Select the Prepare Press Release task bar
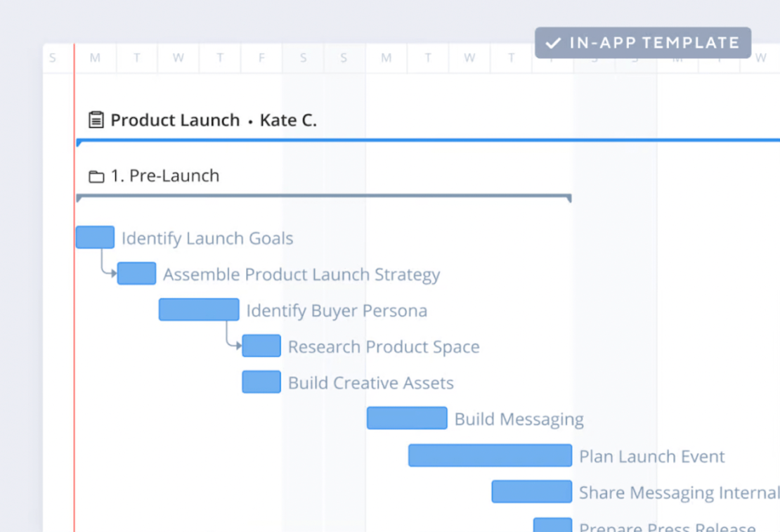 (552, 524)
